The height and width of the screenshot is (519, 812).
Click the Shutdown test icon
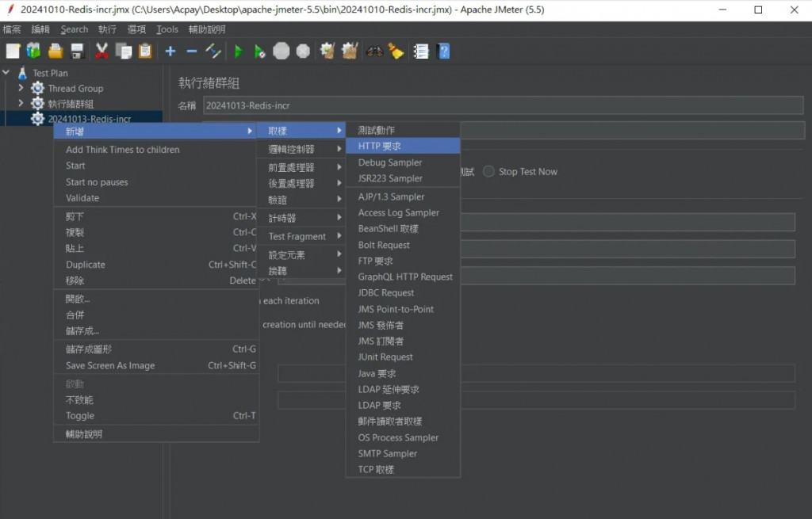pos(303,52)
